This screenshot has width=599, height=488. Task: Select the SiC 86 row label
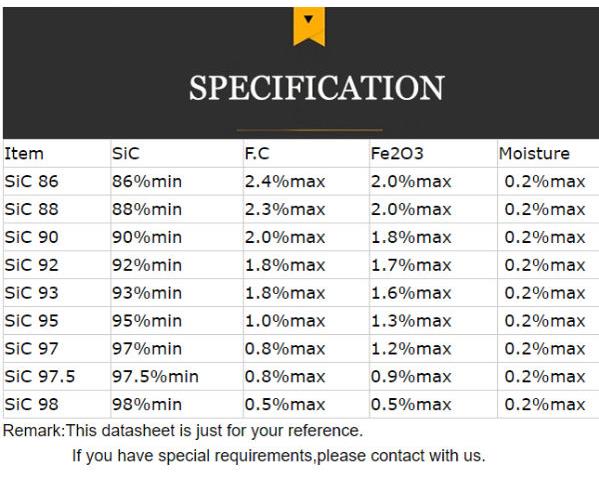[x=31, y=182]
